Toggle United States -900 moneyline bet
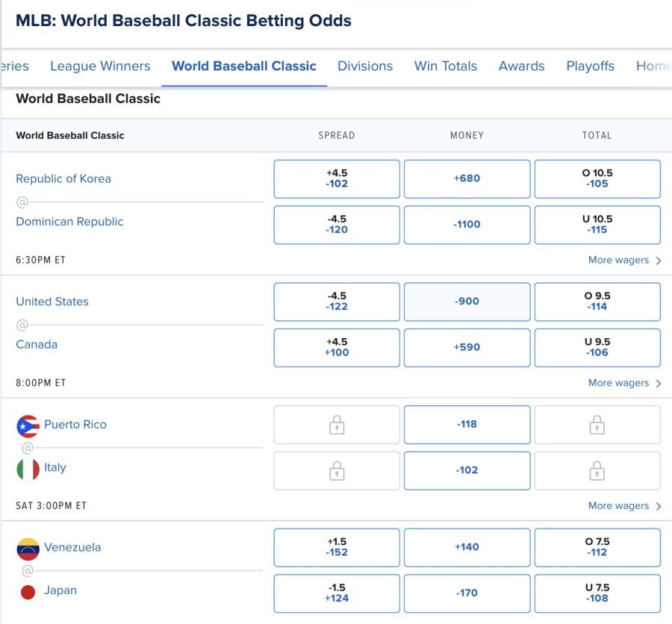This screenshot has width=672, height=624. [x=467, y=302]
